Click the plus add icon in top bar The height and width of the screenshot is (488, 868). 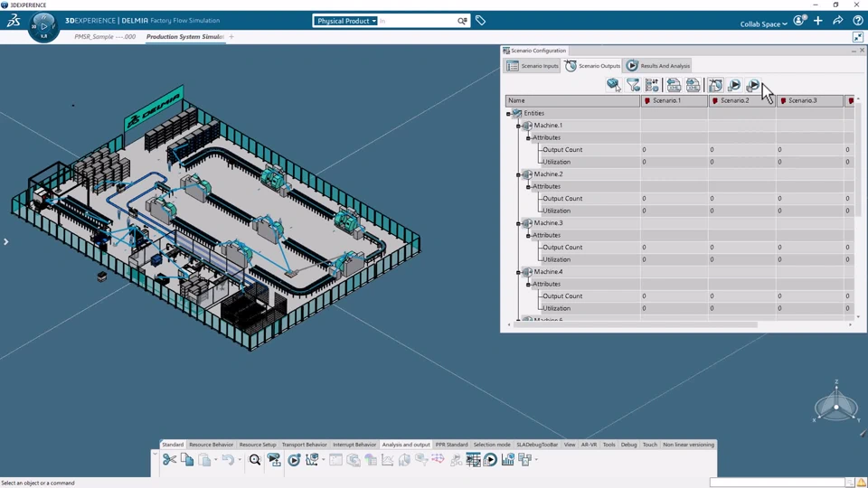pos(818,21)
